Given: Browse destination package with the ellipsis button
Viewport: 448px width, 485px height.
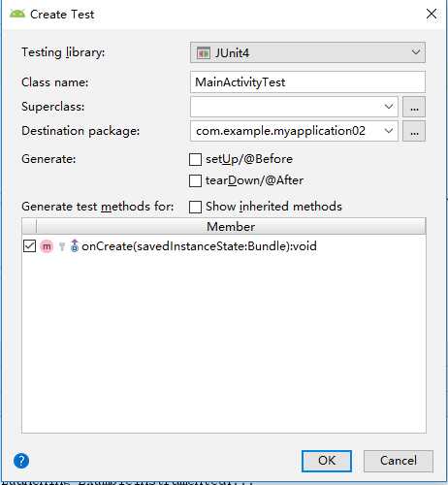Looking at the screenshot, I should [414, 131].
